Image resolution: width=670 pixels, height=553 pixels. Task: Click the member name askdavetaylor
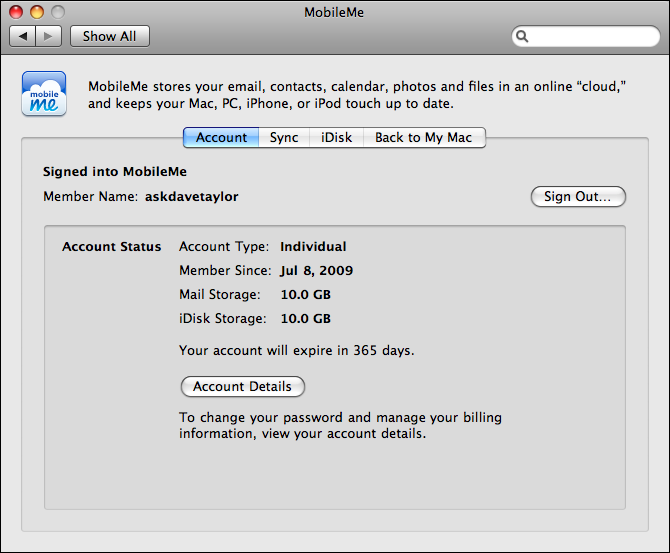192,197
